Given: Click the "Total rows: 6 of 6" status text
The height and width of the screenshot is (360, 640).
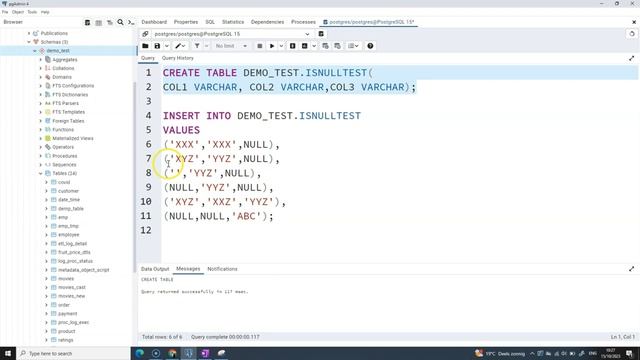Looking at the screenshot, I should 162,337.
